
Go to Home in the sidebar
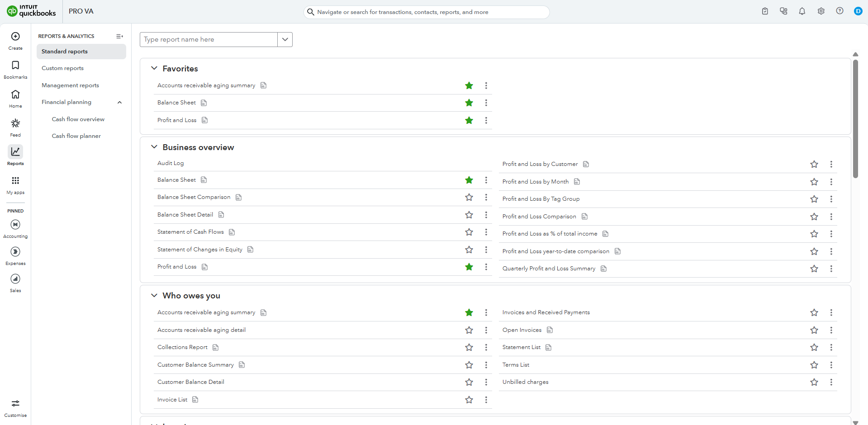click(15, 94)
